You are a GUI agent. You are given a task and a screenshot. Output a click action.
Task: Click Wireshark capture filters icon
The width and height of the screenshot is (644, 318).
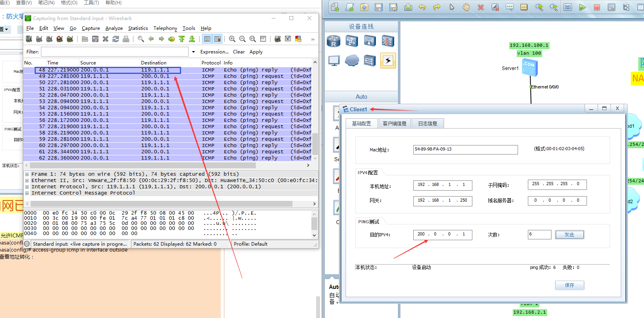278,39
